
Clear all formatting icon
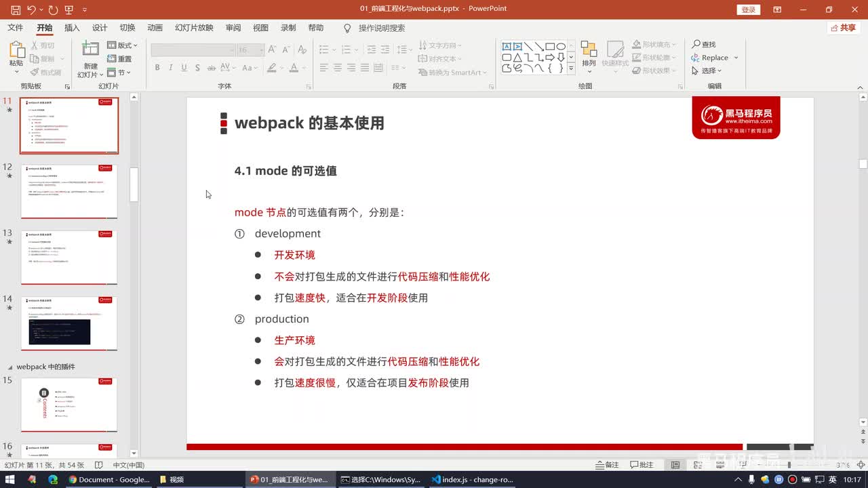[x=301, y=50]
